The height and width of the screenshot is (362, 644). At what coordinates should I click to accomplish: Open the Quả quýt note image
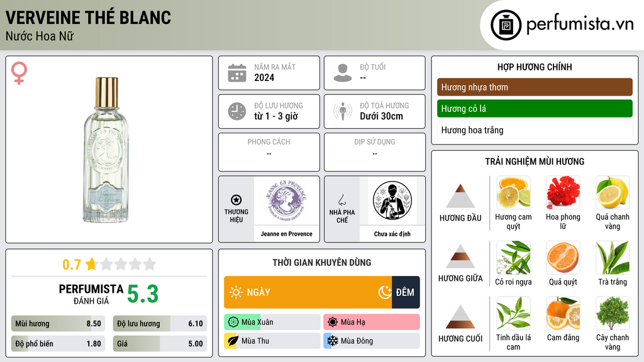pos(563,257)
